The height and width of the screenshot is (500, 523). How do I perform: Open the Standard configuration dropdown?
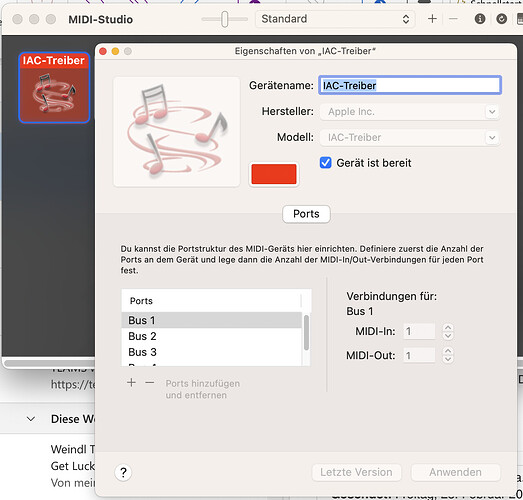tap(335, 19)
